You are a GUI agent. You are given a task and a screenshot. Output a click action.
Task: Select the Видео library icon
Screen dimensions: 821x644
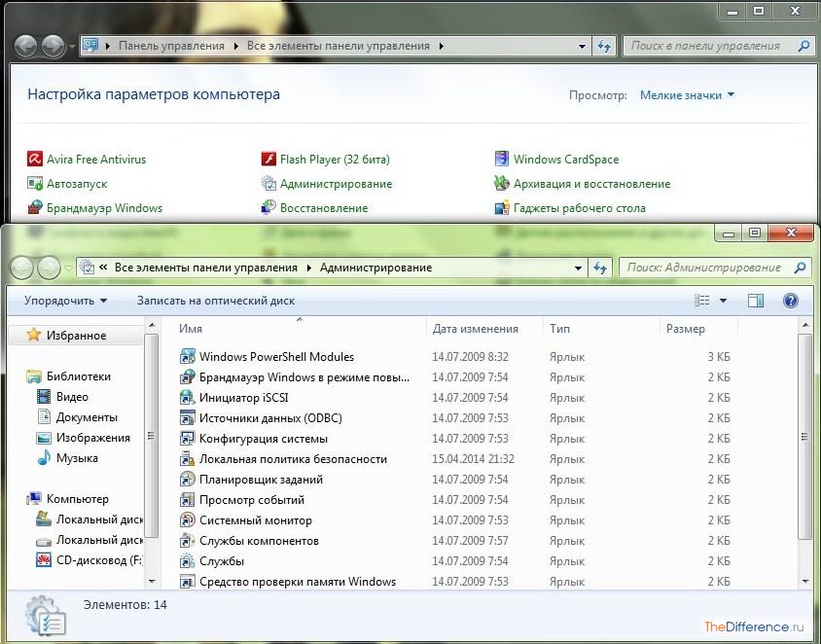tap(44, 396)
